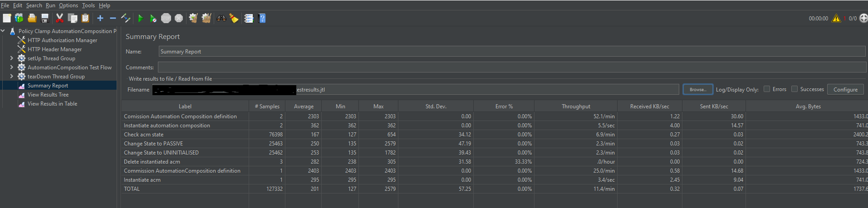Open the File menu
Viewport: 868px width, 208px height.
tap(5, 5)
